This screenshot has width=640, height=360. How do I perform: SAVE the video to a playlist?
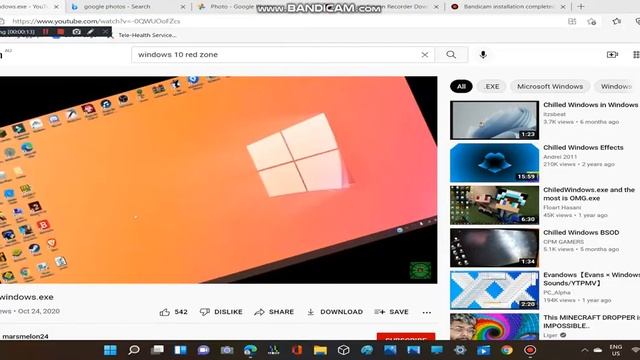click(x=391, y=312)
